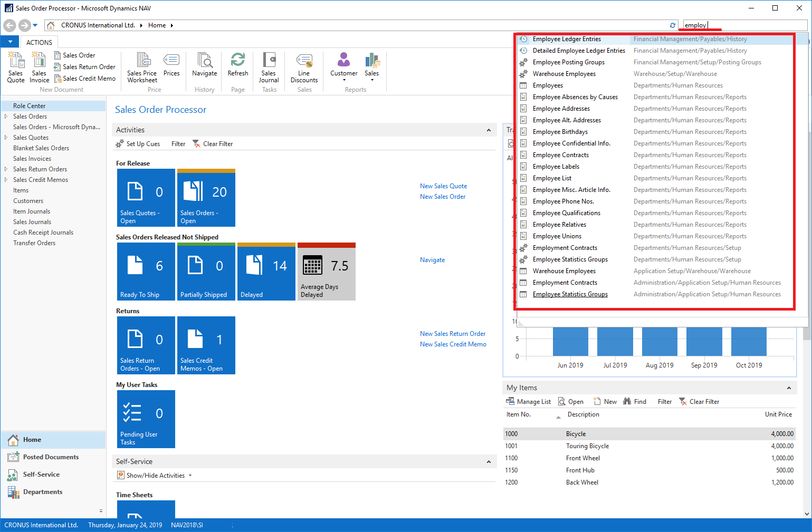Screen dimensions: 812x532
Task: Open the application menu dropdown button
Action: [10, 42]
